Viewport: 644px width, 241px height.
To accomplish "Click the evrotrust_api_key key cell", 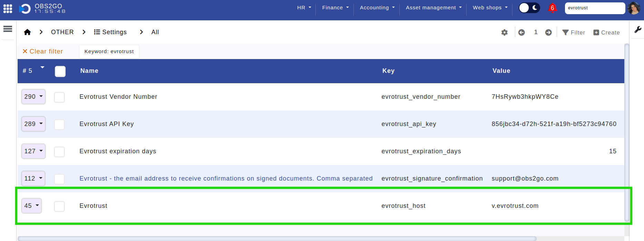I will (x=409, y=124).
